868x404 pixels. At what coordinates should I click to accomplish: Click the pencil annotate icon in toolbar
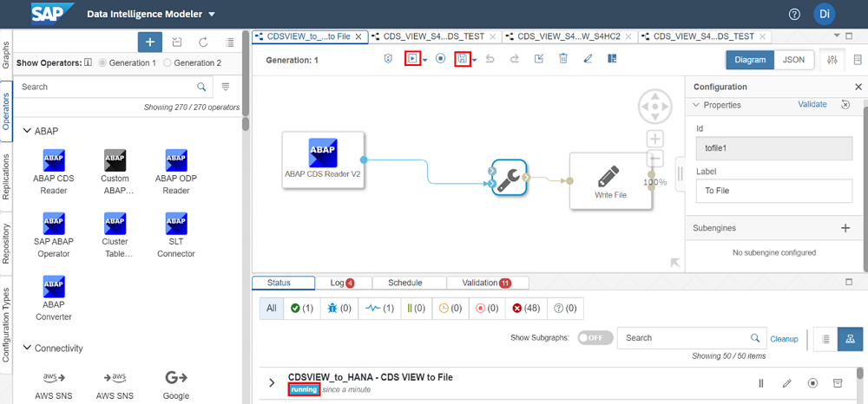588,59
